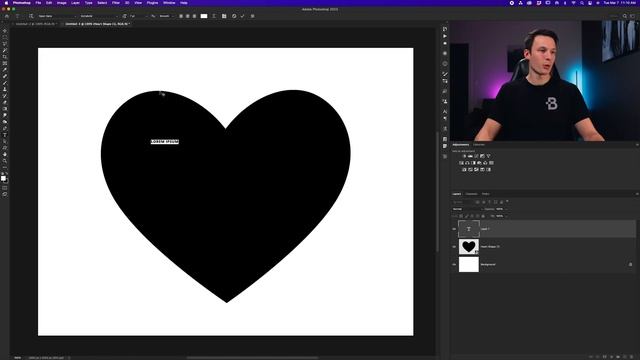This screenshot has height=360, width=640.
Task: Select the Gradient tool
Action: click(x=5, y=109)
